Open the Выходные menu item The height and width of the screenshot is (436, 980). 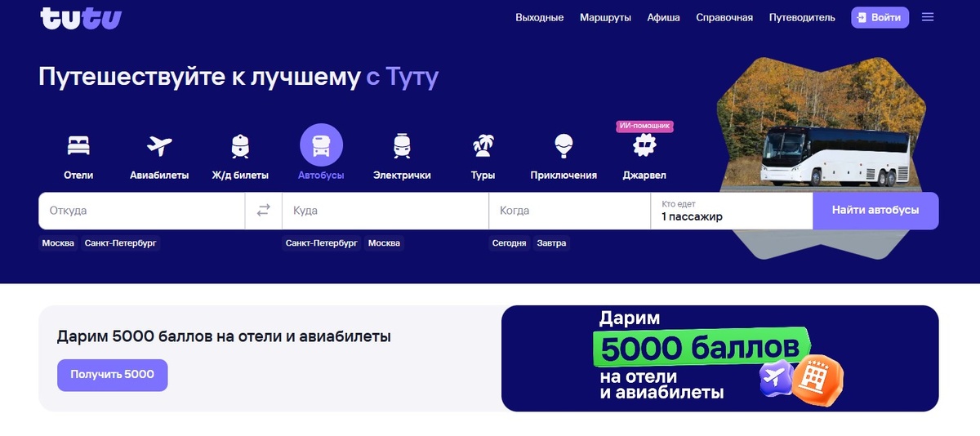tap(539, 17)
